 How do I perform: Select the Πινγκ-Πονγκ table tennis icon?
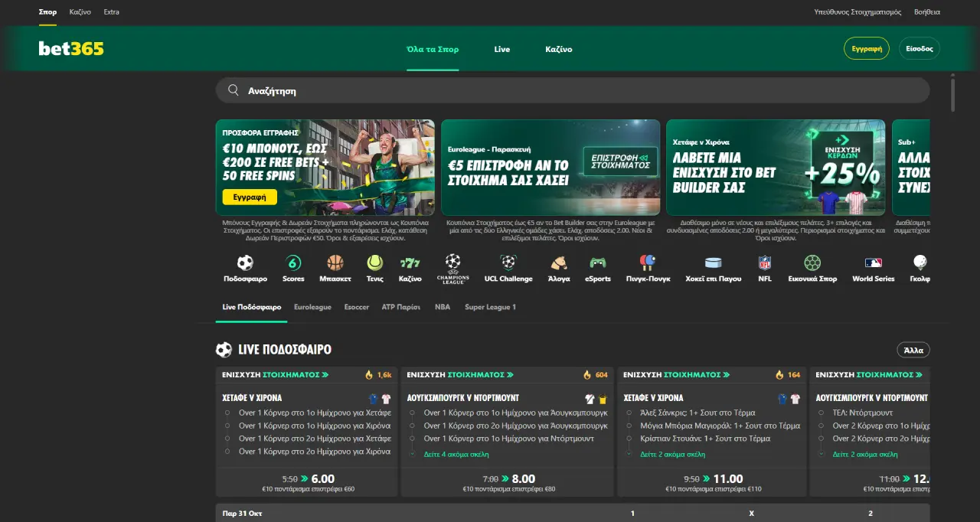click(648, 263)
